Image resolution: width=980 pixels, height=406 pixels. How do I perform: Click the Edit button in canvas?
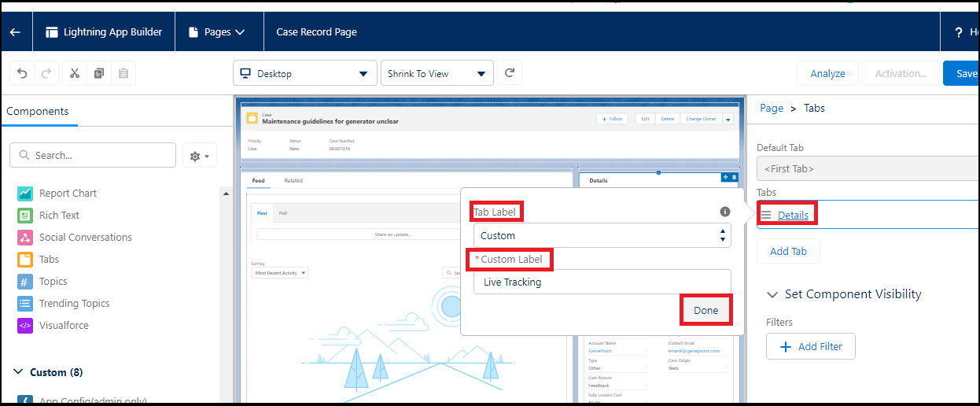[645, 119]
